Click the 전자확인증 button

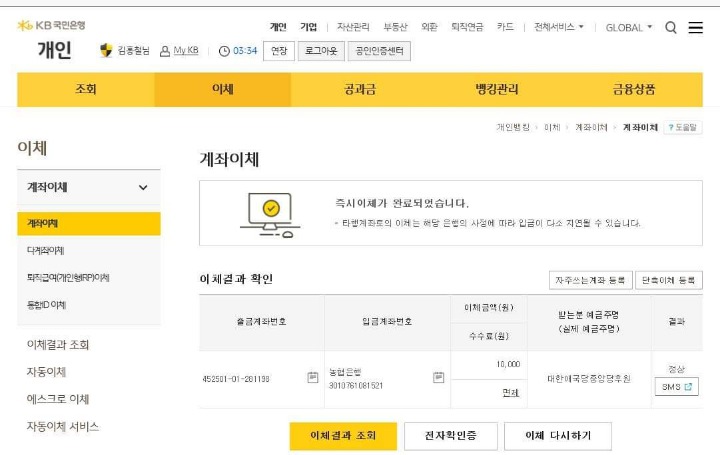(450, 435)
